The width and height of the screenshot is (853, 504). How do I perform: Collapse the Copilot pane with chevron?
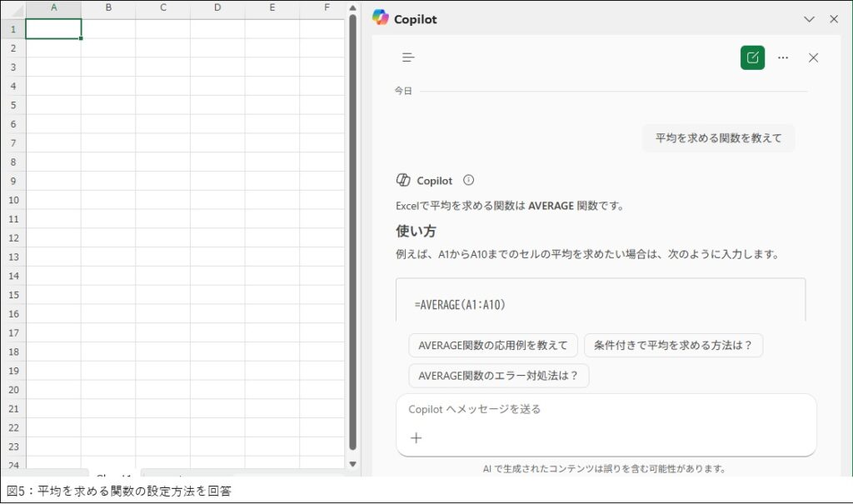coord(808,18)
